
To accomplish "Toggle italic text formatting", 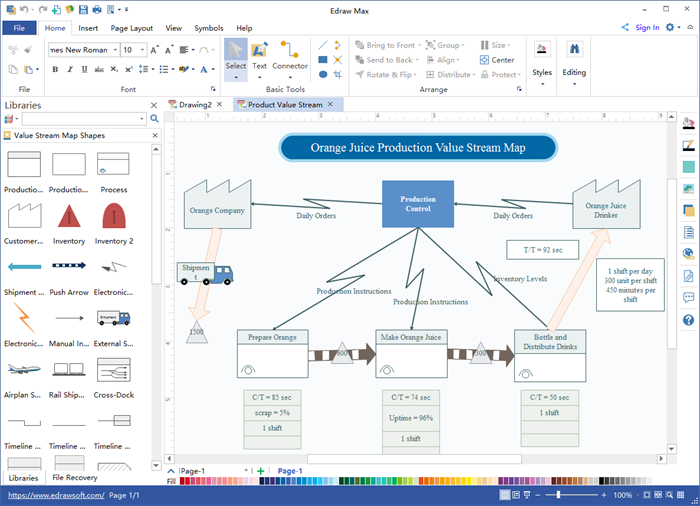I will [x=70, y=70].
